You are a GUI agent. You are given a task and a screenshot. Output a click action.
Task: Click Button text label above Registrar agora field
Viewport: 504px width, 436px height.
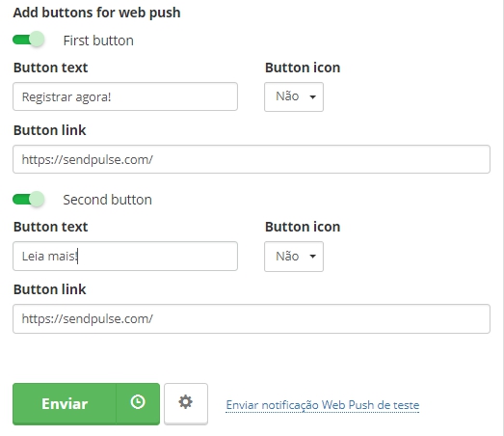coord(50,68)
